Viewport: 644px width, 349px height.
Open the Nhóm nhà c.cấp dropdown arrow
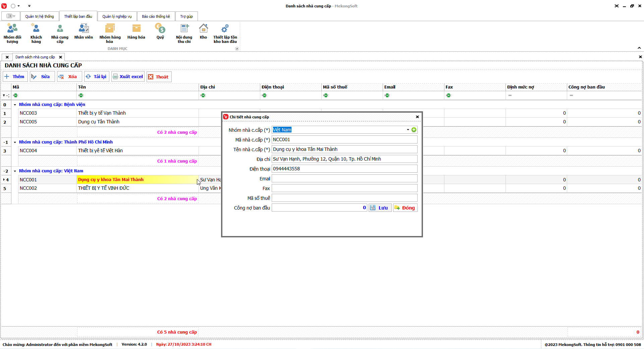pos(408,130)
